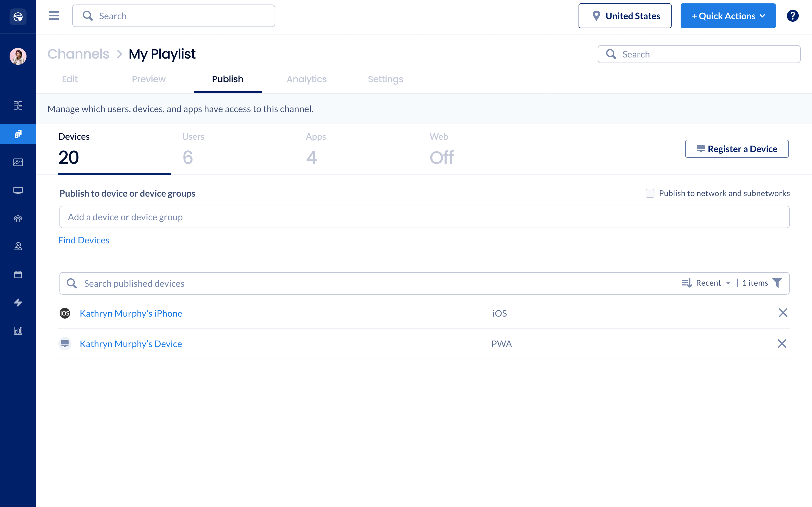
Task: Open the dashboard grid sidebar icon
Action: (18, 105)
